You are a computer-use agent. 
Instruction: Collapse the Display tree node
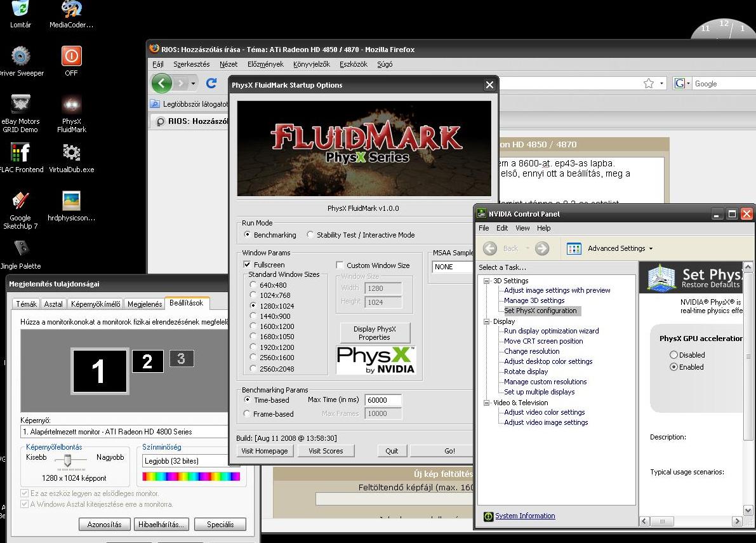[486, 321]
